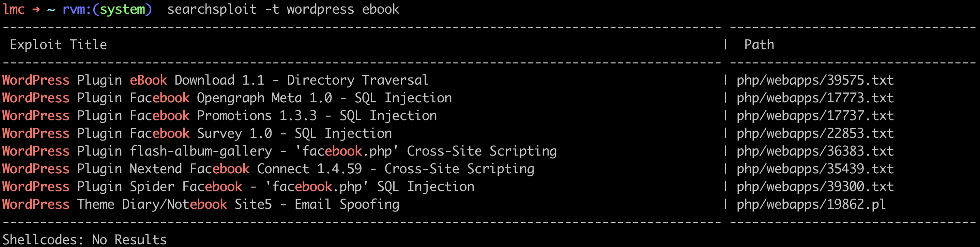Select the Spider Facebook SQL Injection entry
This screenshot has width=980, height=247.
(238, 187)
